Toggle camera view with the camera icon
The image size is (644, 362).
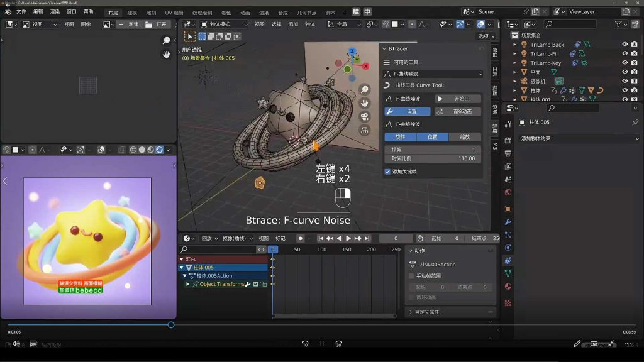point(365,117)
